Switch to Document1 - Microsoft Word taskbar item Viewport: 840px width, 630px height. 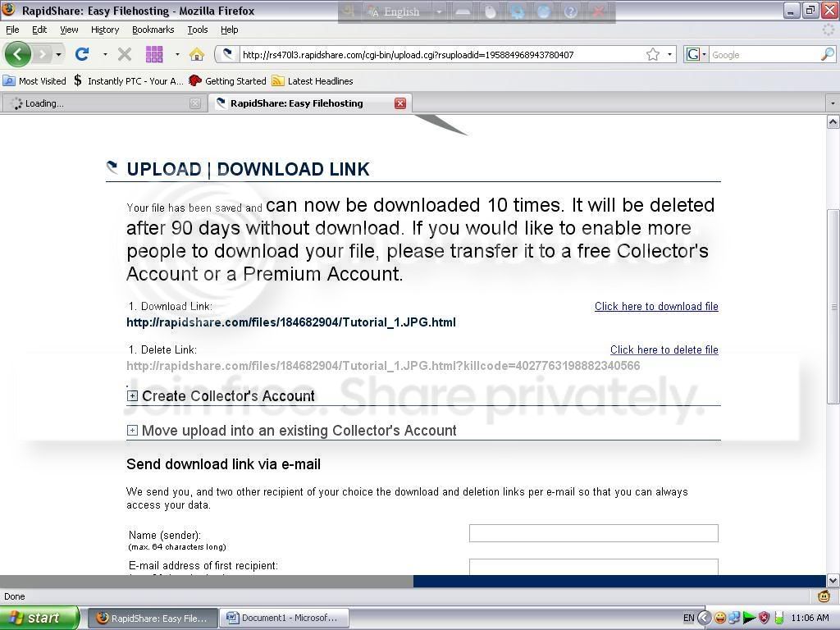click(284, 619)
